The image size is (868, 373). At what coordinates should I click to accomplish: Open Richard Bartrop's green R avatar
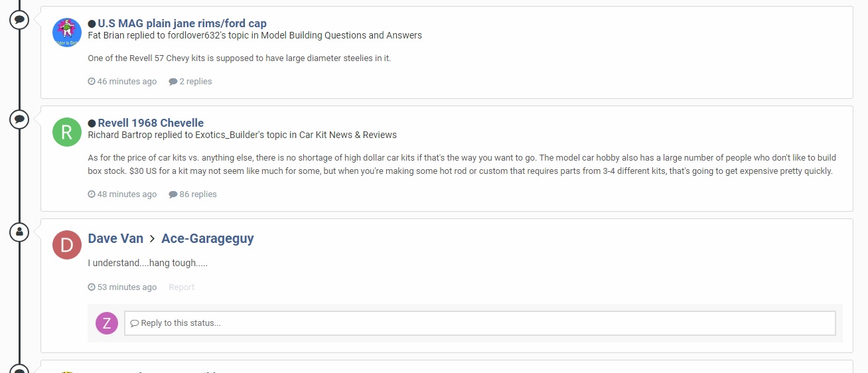[67, 132]
